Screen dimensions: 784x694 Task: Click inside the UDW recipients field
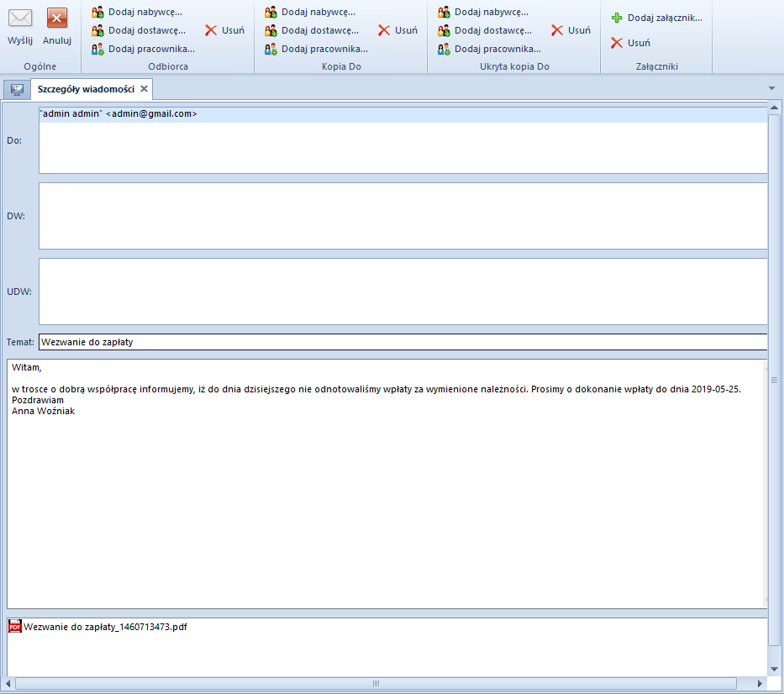tap(403, 292)
